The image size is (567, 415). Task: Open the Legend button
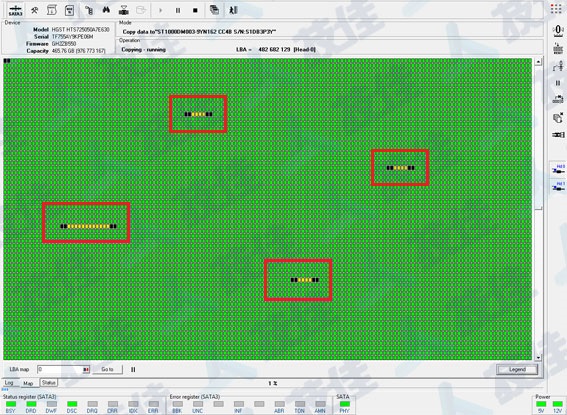point(517,369)
